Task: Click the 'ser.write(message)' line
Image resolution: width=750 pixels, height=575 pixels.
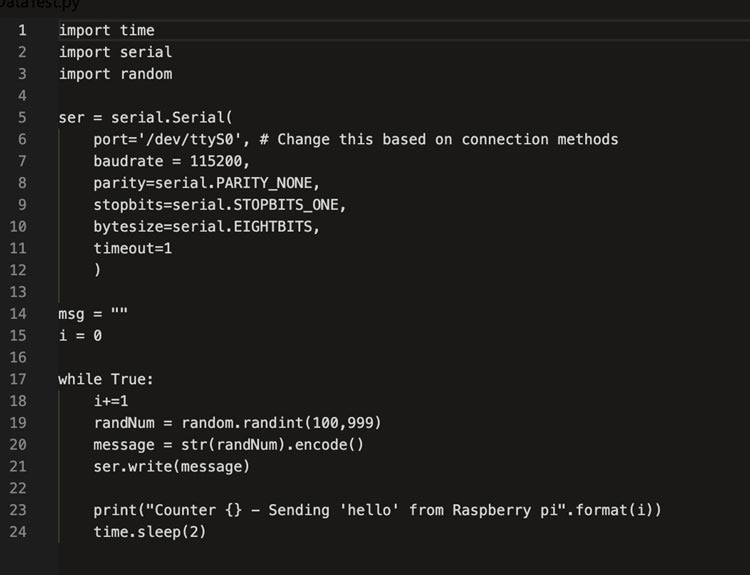Action: tap(172, 466)
